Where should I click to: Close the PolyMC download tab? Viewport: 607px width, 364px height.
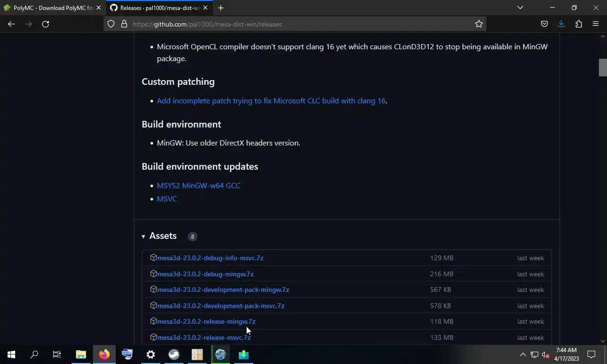coord(99,8)
